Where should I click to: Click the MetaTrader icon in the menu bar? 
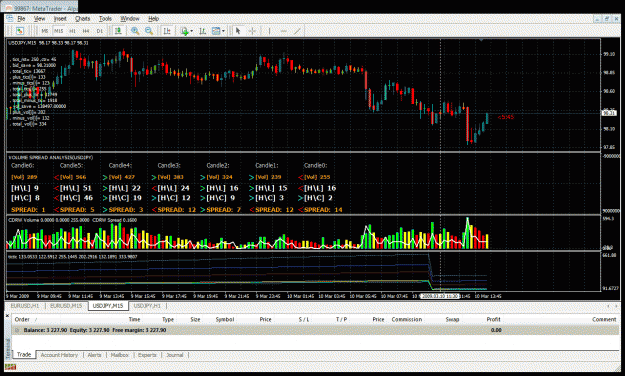pyautogui.click(x=10, y=18)
